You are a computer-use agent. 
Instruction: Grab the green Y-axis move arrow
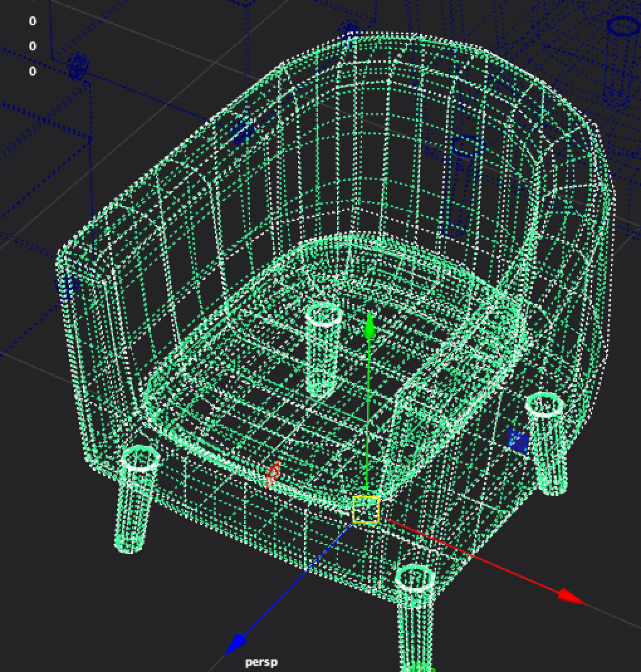[x=370, y=327]
